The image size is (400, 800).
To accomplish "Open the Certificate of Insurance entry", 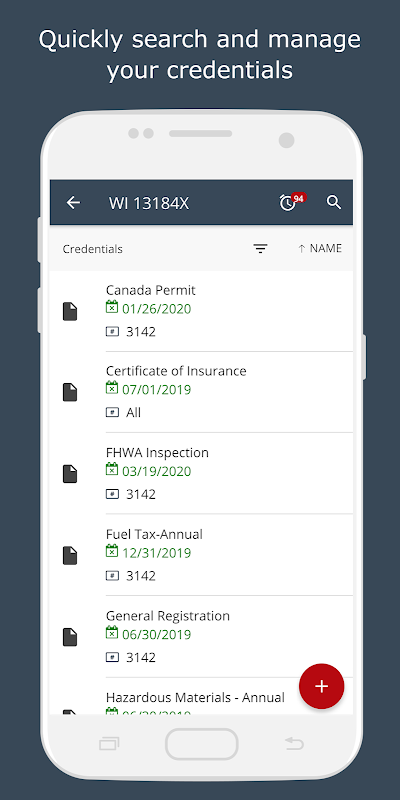I will pyautogui.click(x=201, y=392).
